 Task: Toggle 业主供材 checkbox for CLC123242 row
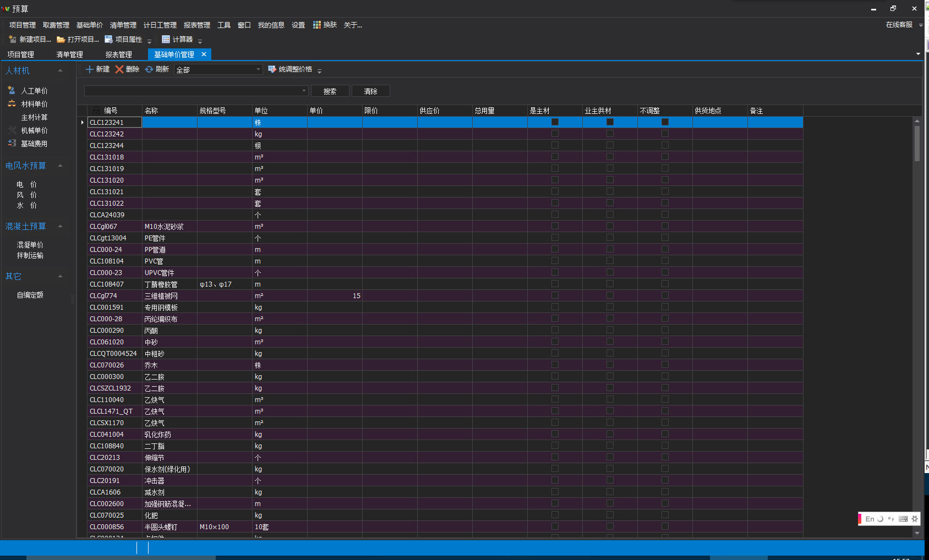(610, 134)
